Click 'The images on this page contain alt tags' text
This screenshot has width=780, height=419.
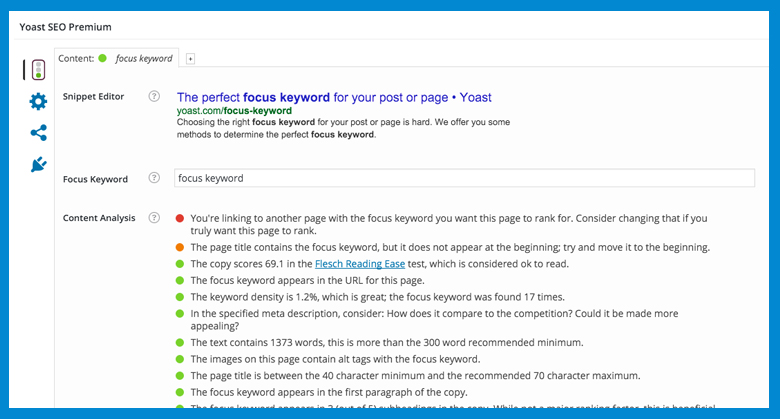coord(335,359)
